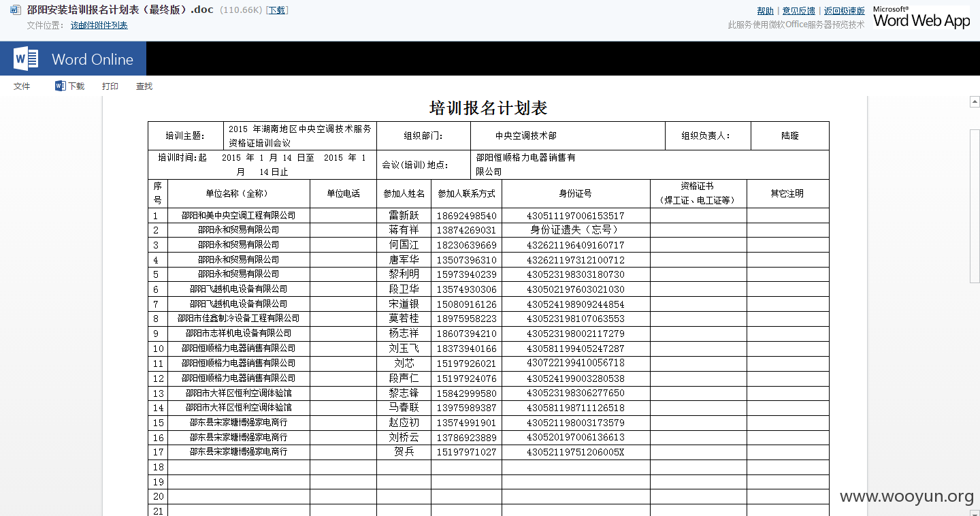Image resolution: width=980 pixels, height=516 pixels.
Task: Click the Word icon next to 下载 in toolbar
Action: click(x=60, y=86)
